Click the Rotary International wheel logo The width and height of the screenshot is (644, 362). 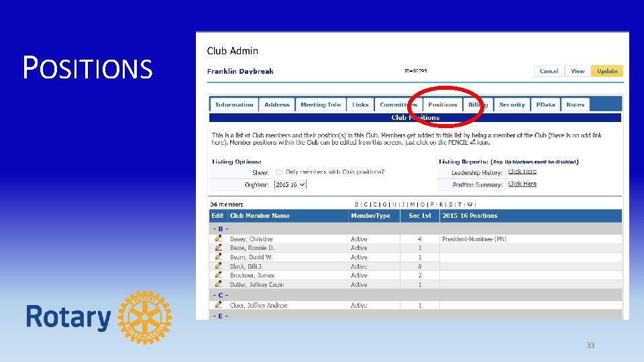145,317
